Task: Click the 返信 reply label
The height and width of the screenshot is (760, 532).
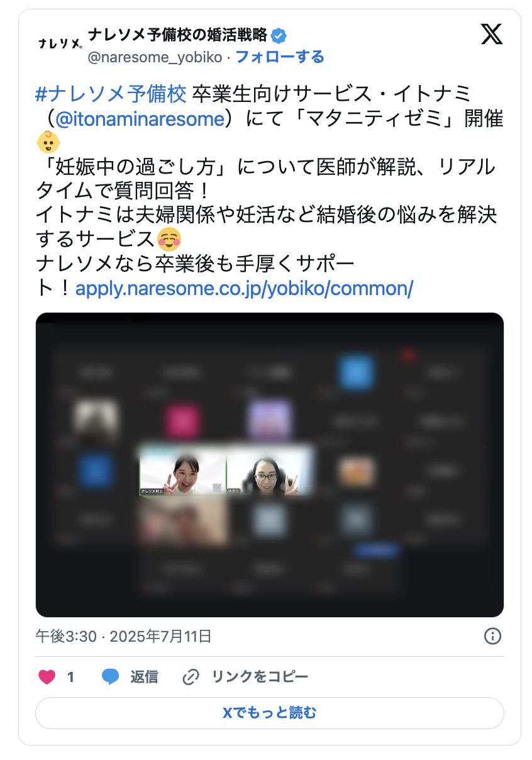Action: [x=144, y=677]
